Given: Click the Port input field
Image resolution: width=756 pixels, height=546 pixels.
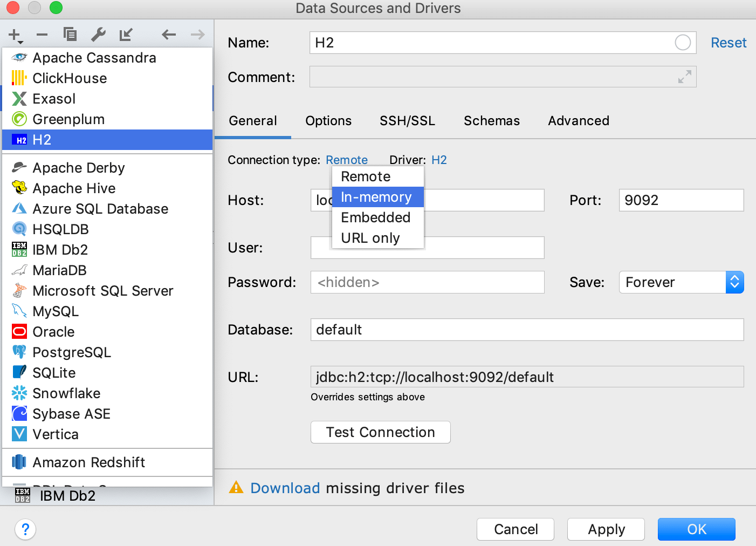Looking at the screenshot, I should click(681, 200).
